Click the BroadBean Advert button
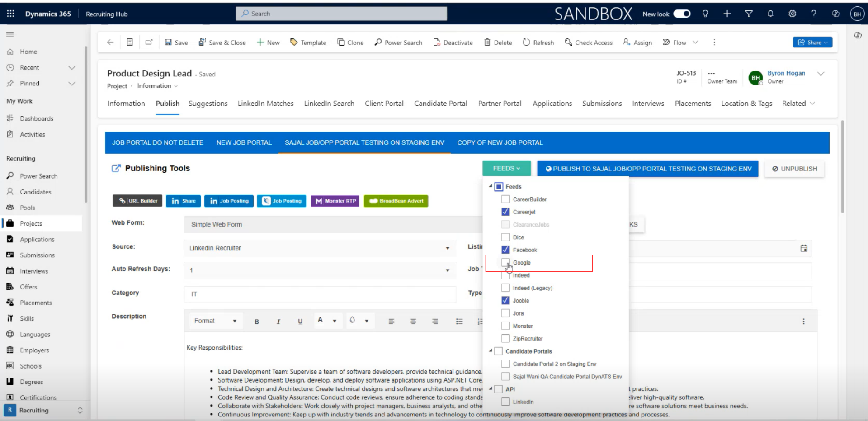868x421 pixels. click(x=396, y=201)
